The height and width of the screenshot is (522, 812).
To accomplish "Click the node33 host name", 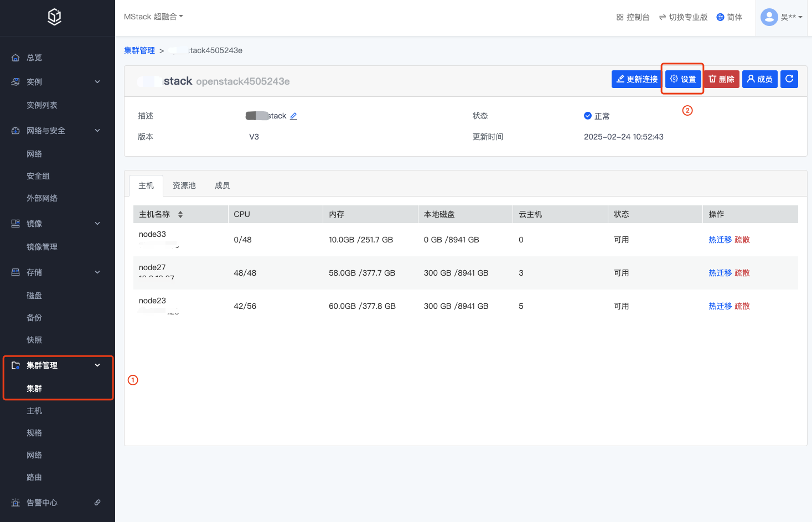I will point(152,234).
